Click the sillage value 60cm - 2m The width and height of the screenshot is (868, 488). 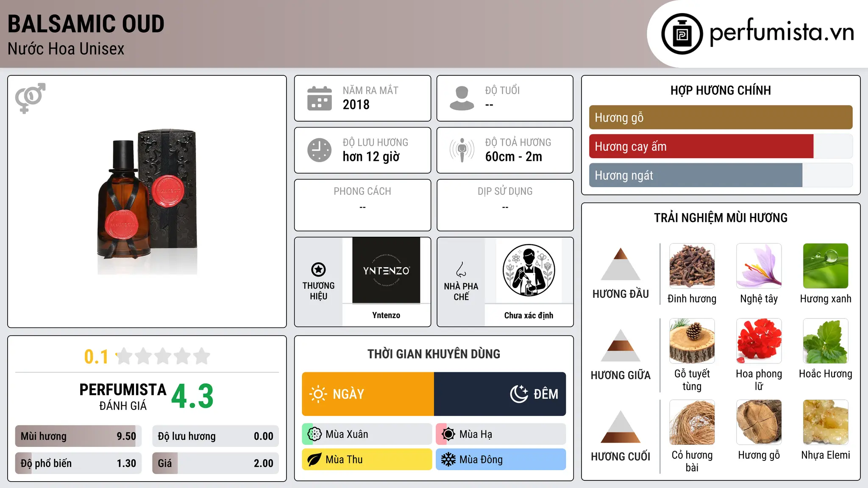tap(514, 157)
